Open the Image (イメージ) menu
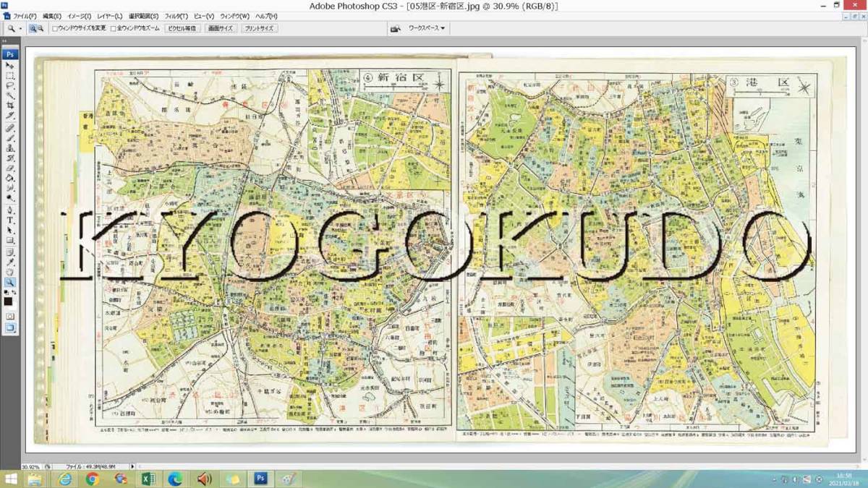Image resolution: width=868 pixels, height=488 pixels. 80,16
